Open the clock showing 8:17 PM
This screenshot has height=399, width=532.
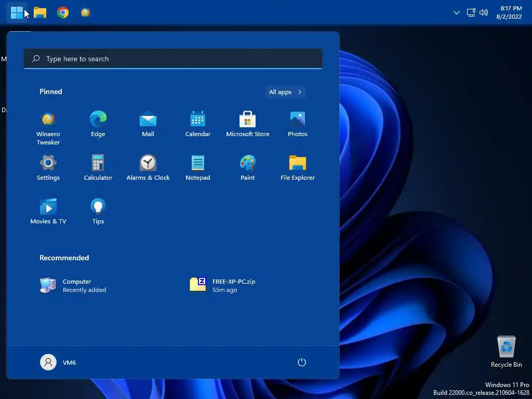click(509, 12)
